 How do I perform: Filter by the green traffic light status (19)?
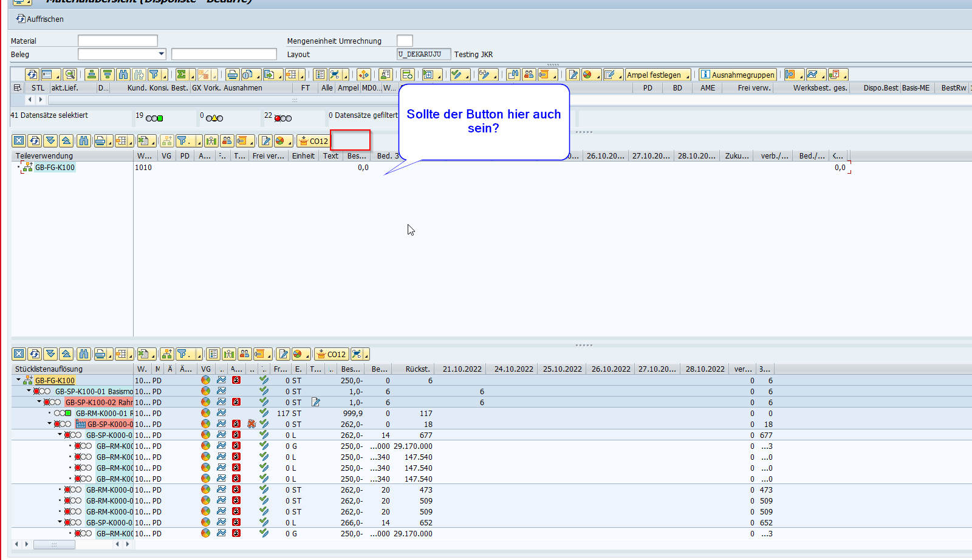[154, 118]
